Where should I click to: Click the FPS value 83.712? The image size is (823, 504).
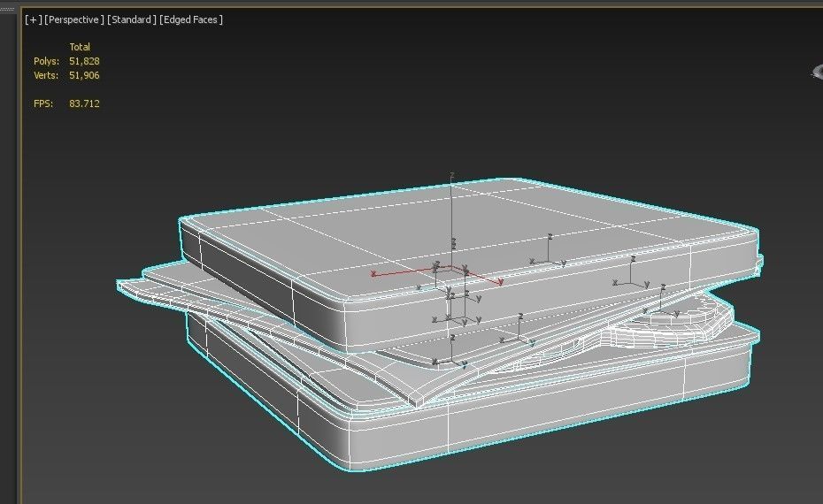coord(84,103)
